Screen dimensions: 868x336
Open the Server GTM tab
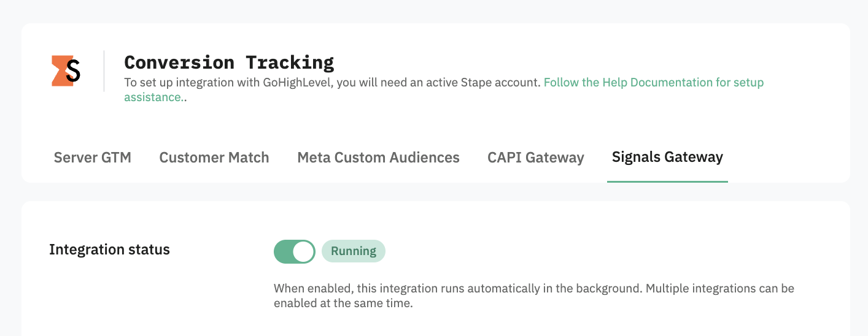tap(93, 158)
